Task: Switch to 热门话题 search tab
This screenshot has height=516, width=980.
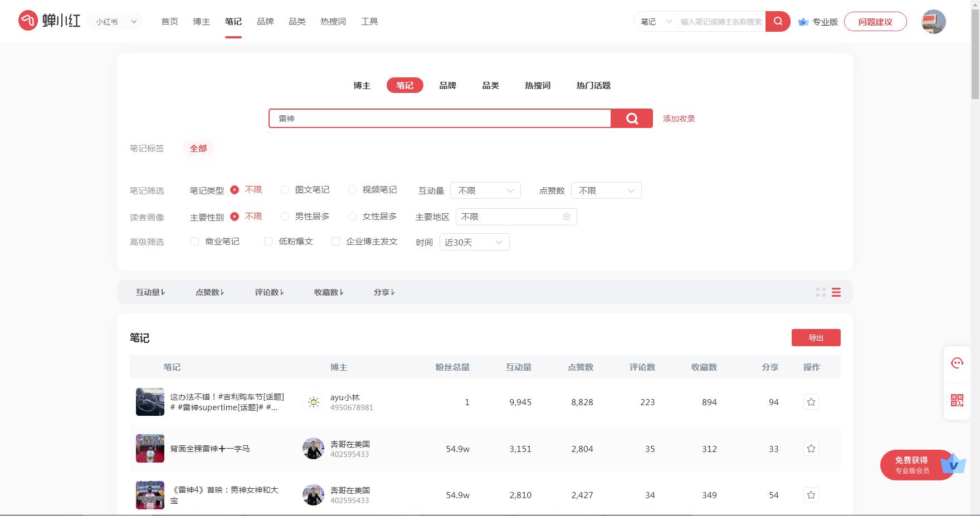Action: (x=593, y=85)
